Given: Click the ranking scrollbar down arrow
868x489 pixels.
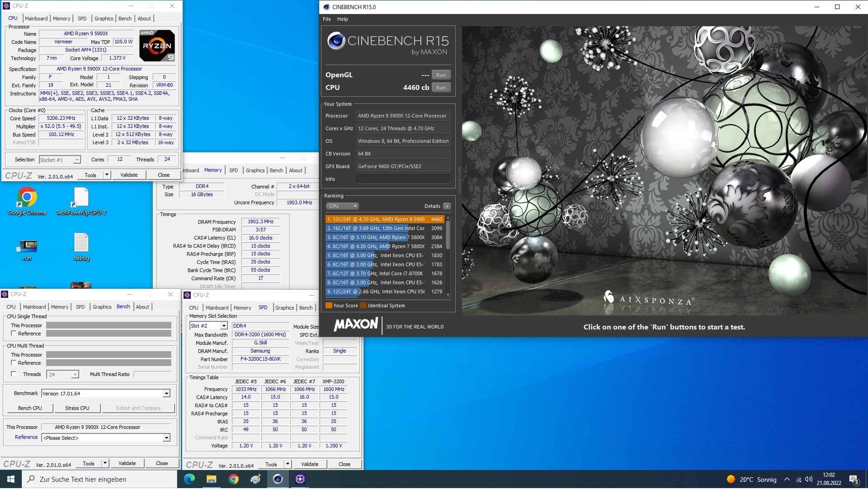Looking at the screenshot, I should pyautogui.click(x=448, y=295).
